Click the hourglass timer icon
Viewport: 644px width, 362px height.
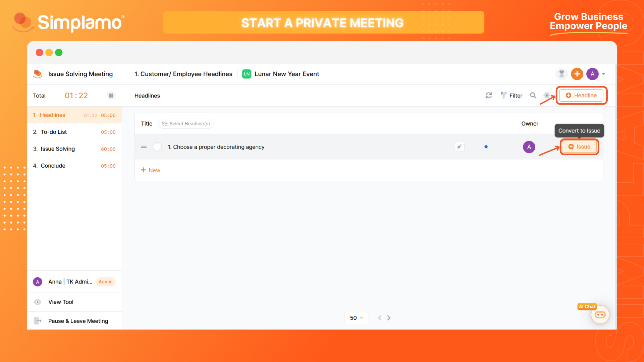[x=561, y=74]
